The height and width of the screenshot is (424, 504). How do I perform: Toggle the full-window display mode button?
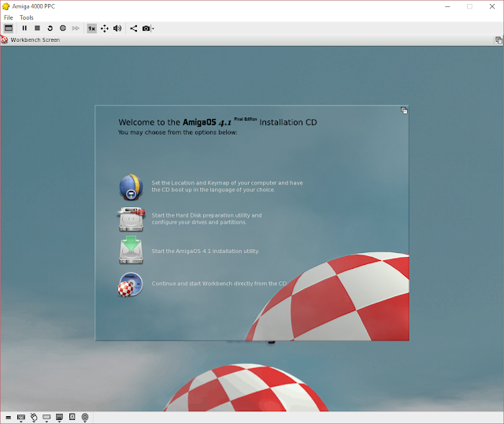(9, 28)
